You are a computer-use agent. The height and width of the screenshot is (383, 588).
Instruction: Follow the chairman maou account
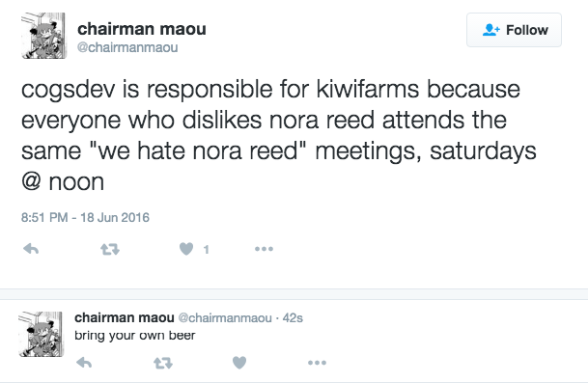coord(514,30)
